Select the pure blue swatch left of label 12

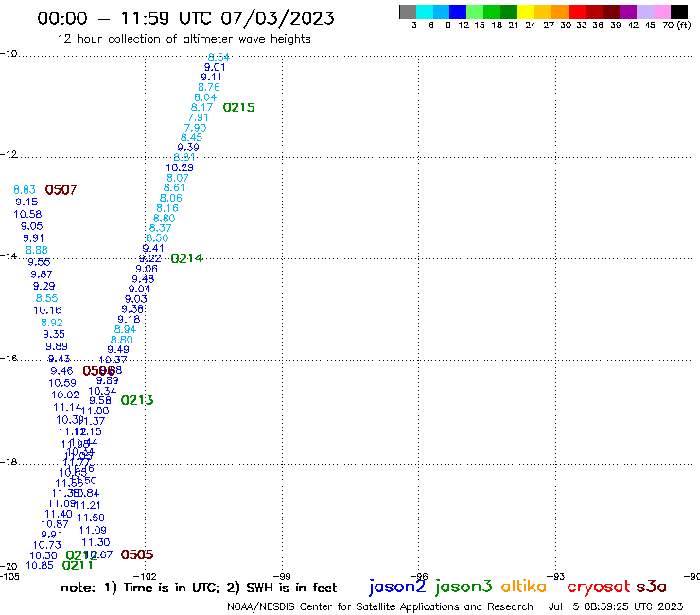click(458, 11)
